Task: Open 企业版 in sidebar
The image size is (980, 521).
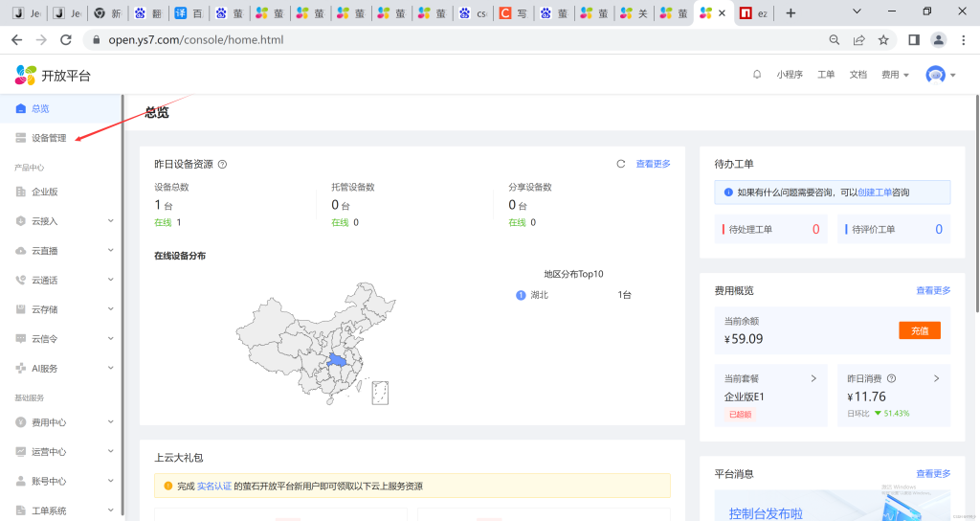Action: click(60, 192)
